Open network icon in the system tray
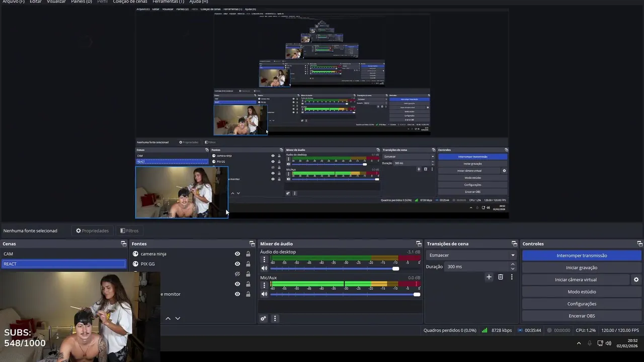Screen dimensions: 644x362 point(600,343)
